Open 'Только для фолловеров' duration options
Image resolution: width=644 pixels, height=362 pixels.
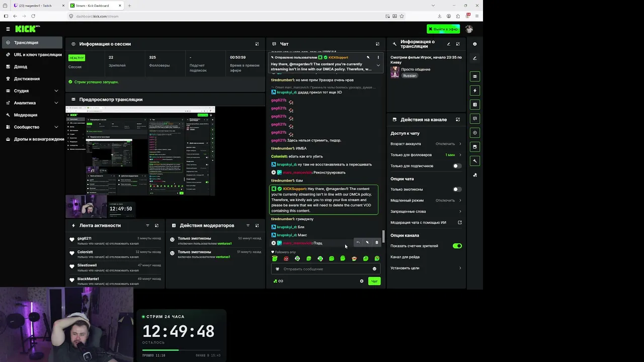426,155
